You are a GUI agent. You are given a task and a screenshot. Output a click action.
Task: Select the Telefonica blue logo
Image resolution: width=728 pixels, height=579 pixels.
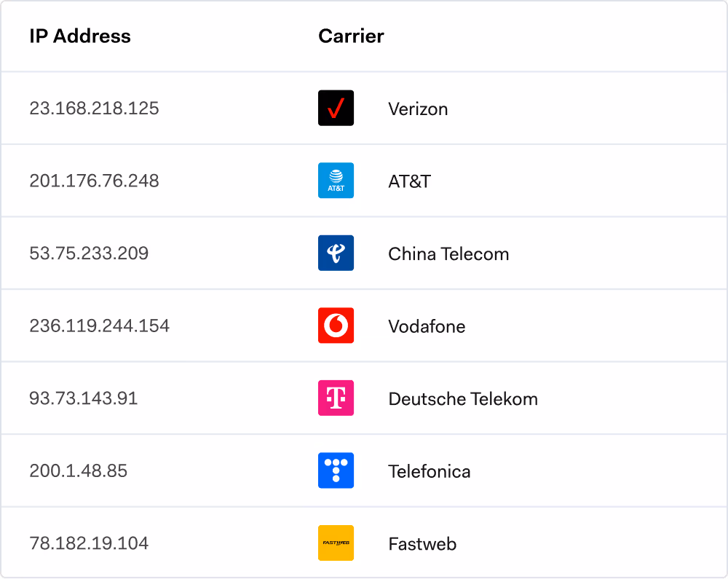tap(336, 470)
